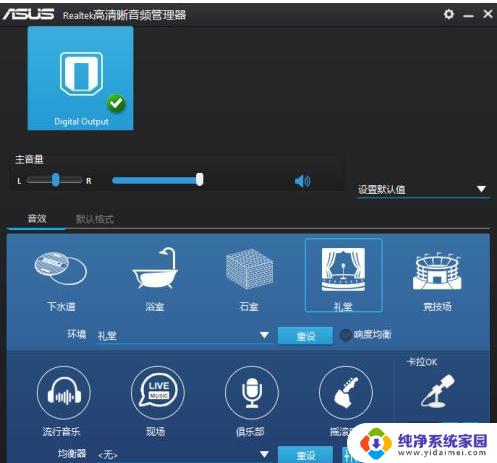Select the rock guitar equalizer preset

[x=346, y=393]
